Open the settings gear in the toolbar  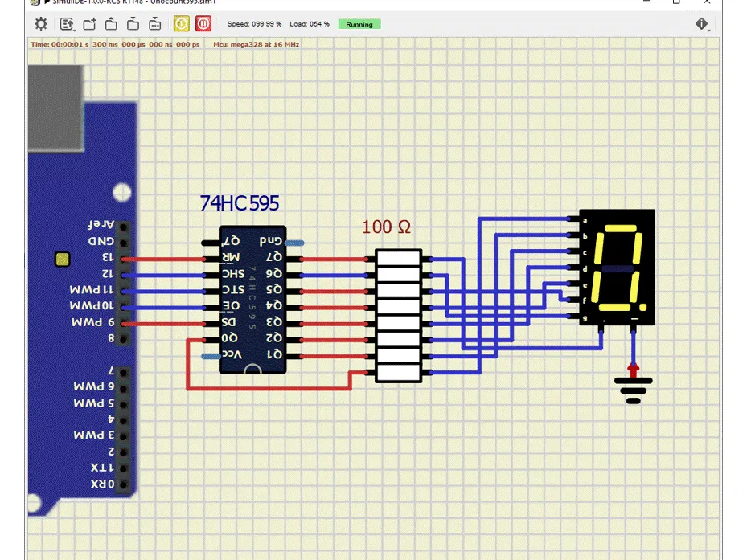[41, 24]
